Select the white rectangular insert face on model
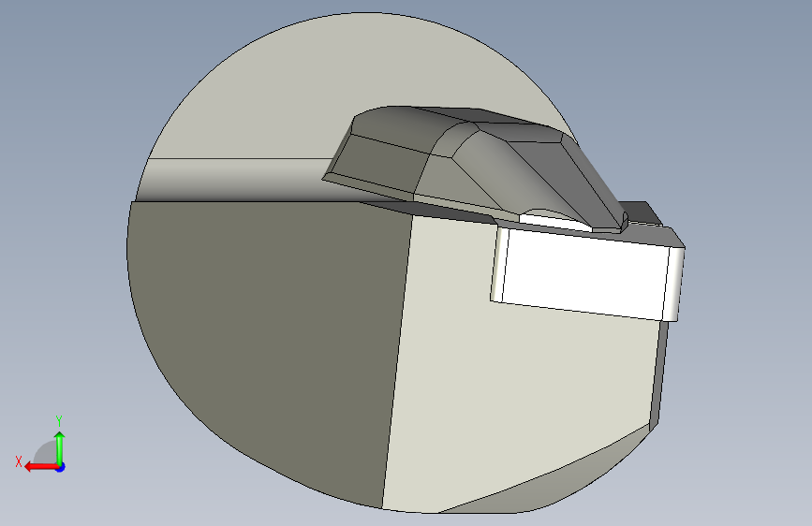This screenshot has width=812, height=526. (x=584, y=274)
